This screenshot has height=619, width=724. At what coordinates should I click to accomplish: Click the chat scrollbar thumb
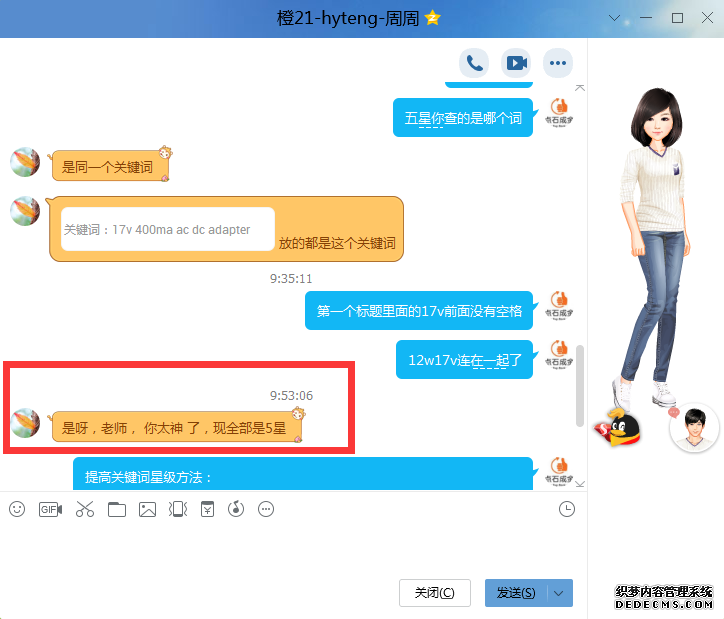point(580,385)
